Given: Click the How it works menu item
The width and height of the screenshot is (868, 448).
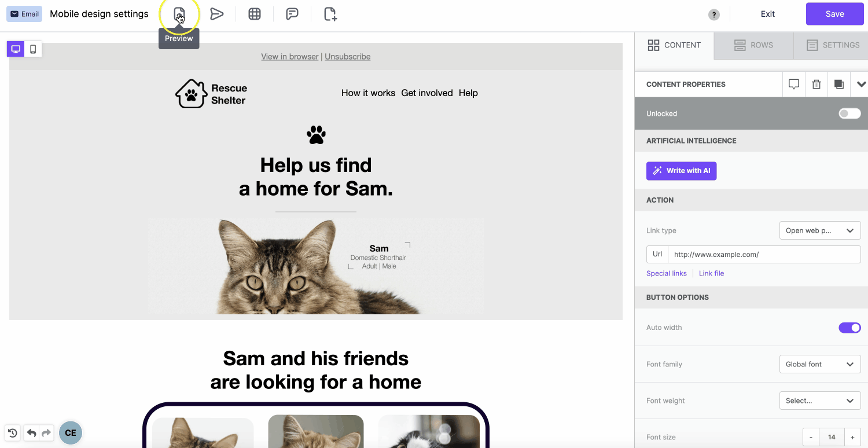Looking at the screenshot, I should (369, 93).
